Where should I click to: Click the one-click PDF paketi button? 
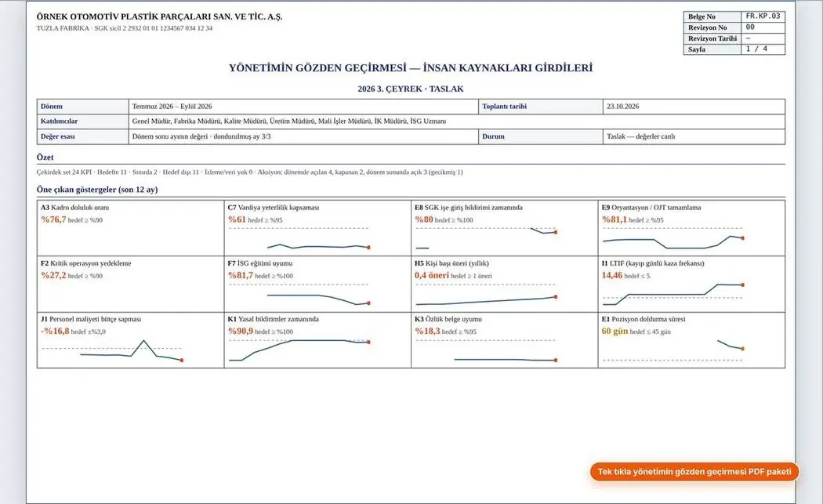694,471
